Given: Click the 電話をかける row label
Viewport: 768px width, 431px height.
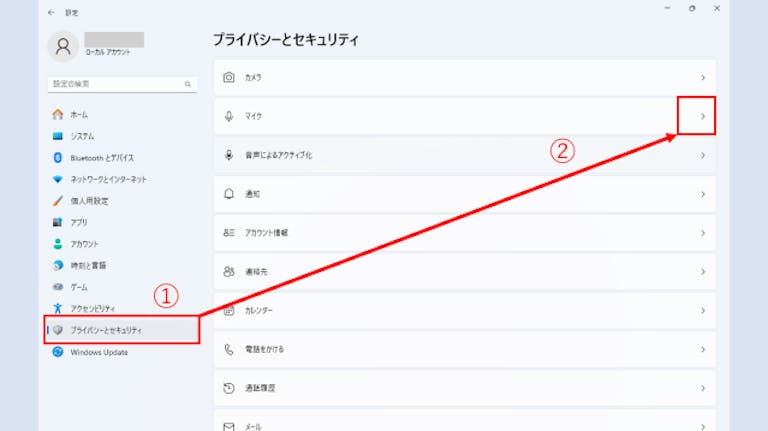Looking at the screenshot, I should pyautogui.click(x=264, y=349).
